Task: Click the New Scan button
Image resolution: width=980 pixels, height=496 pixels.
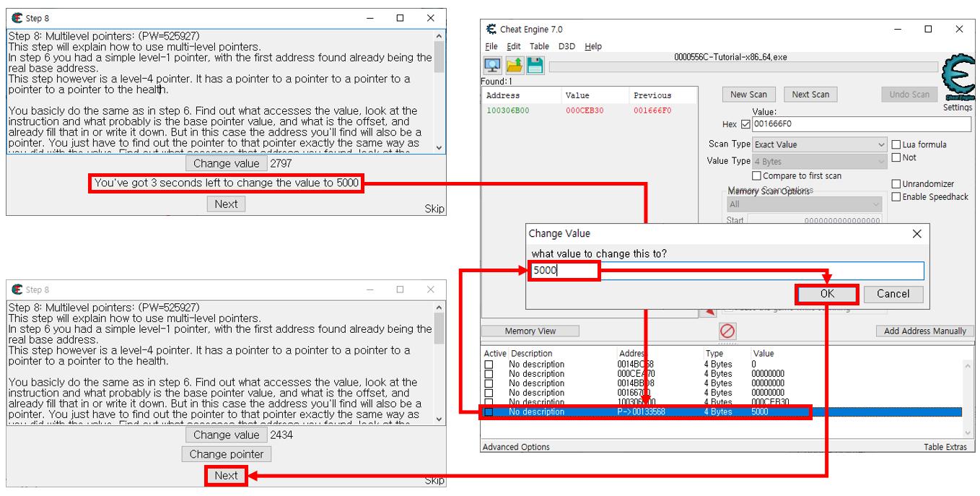Action: click(748, 95)
